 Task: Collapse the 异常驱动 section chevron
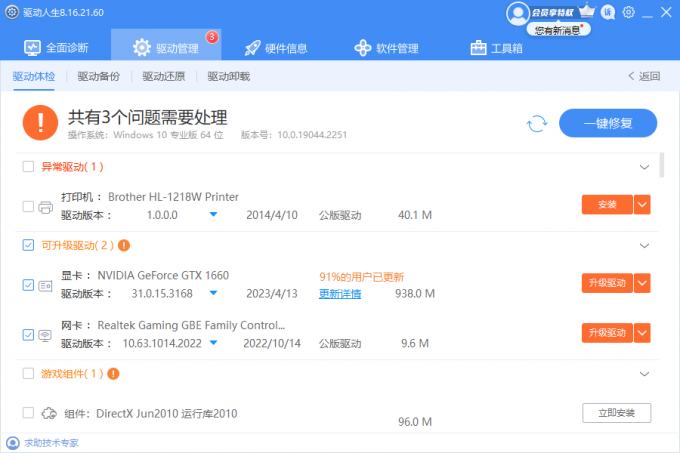click(x=644, y=167)
